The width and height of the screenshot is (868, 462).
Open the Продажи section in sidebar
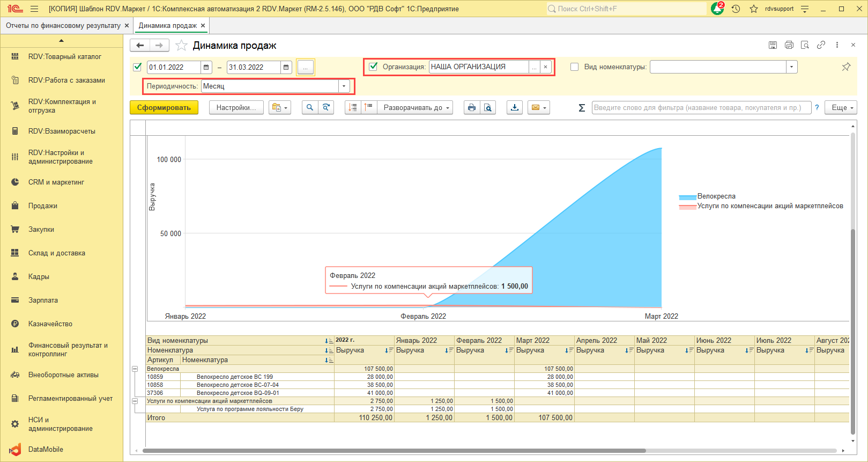[x=43, y=206]
